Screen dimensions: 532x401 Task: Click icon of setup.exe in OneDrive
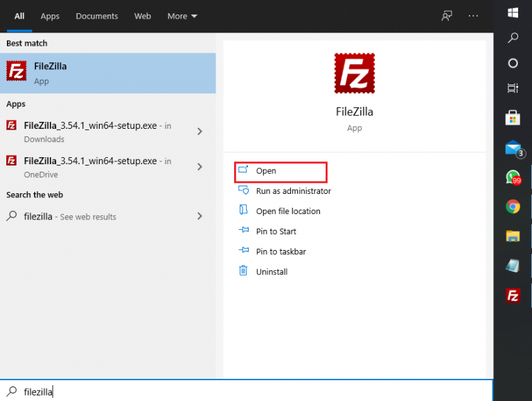coord(11,161)
